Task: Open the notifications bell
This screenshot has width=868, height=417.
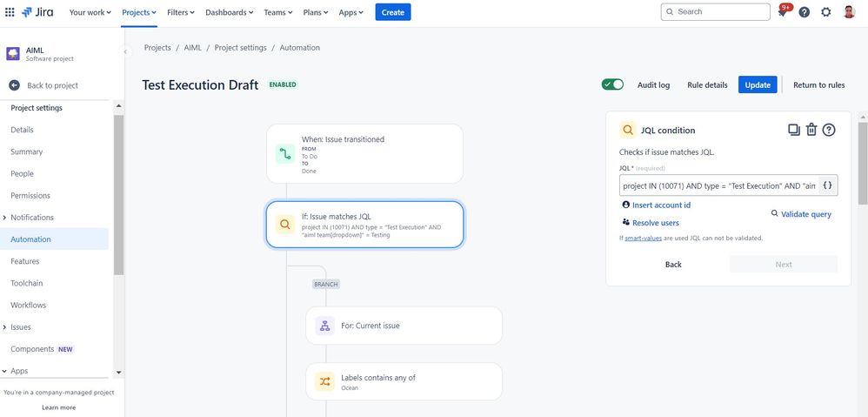Action: coord(783,12)
